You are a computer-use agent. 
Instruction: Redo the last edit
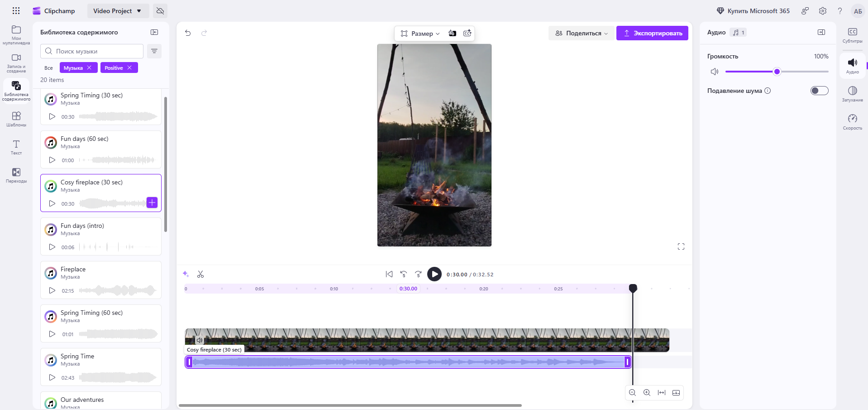(x=204, y=33)
